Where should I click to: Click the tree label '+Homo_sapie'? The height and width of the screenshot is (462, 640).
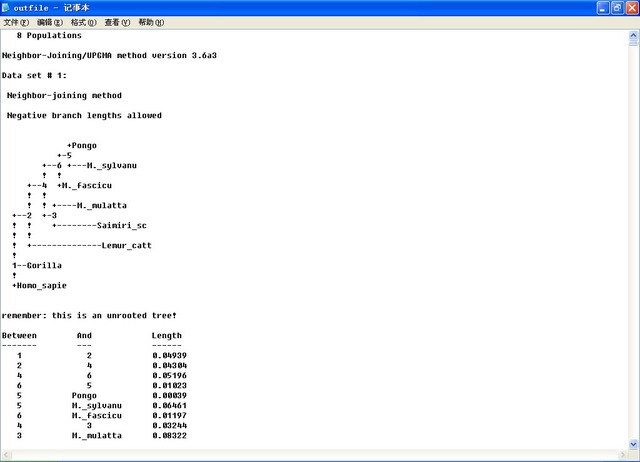[x=39, y=286]
